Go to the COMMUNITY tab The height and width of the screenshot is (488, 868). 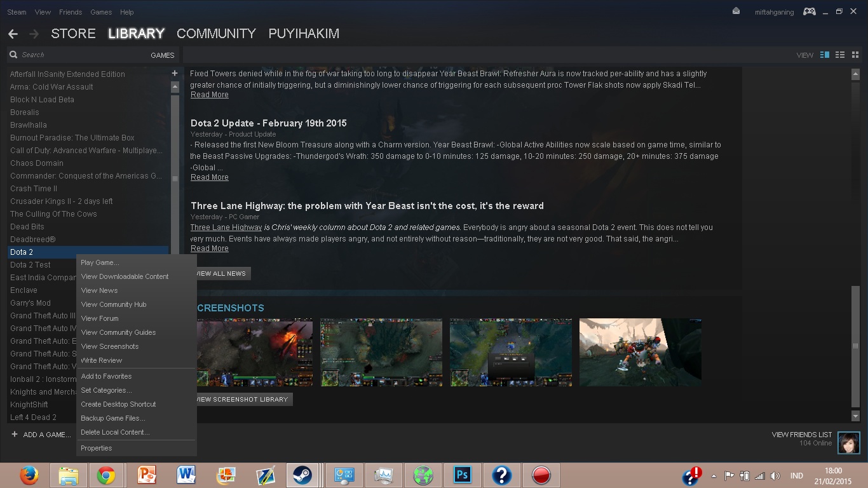(216, 34)
